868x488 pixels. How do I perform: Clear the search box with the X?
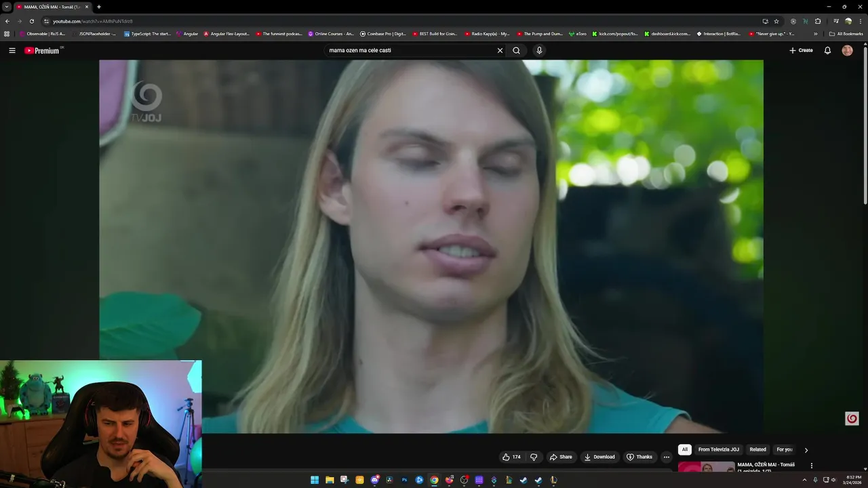pyautogui.click(x=500, y=50)
